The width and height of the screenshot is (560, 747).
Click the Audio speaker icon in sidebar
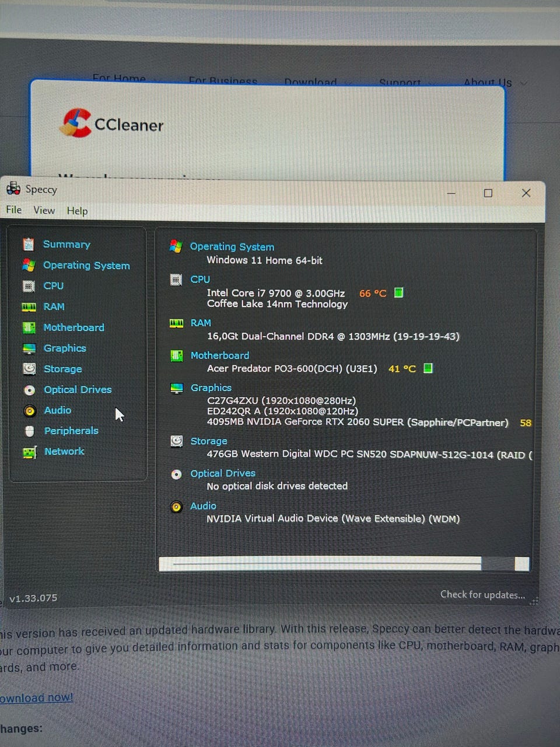(30, 411)
